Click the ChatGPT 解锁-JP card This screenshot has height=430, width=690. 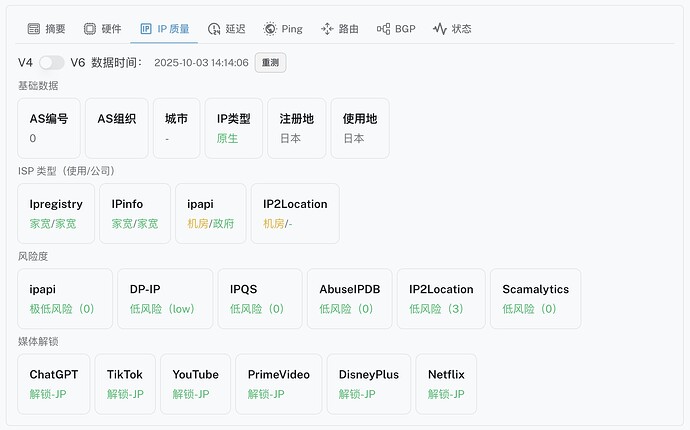[54, 384]
